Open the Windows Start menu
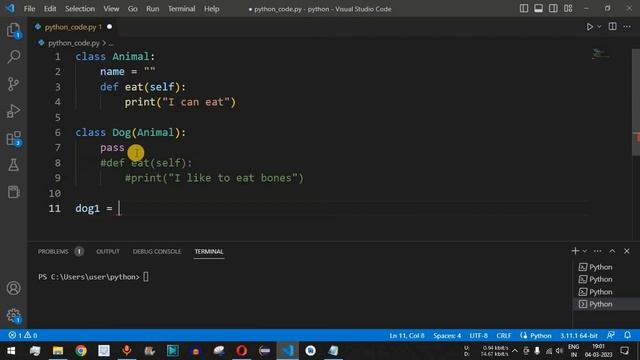The height and width of the screenshot is (360, 640). click(x=11, y=351)
